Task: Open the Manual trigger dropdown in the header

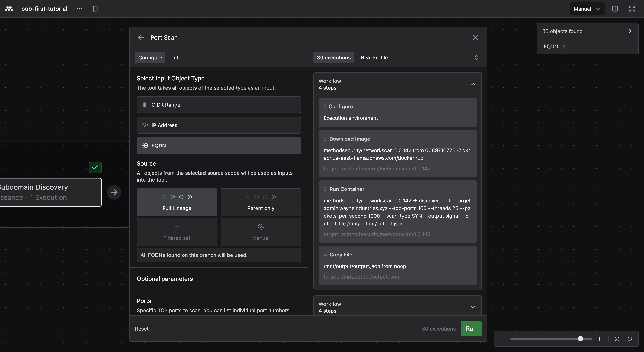Action: [587, 9]
